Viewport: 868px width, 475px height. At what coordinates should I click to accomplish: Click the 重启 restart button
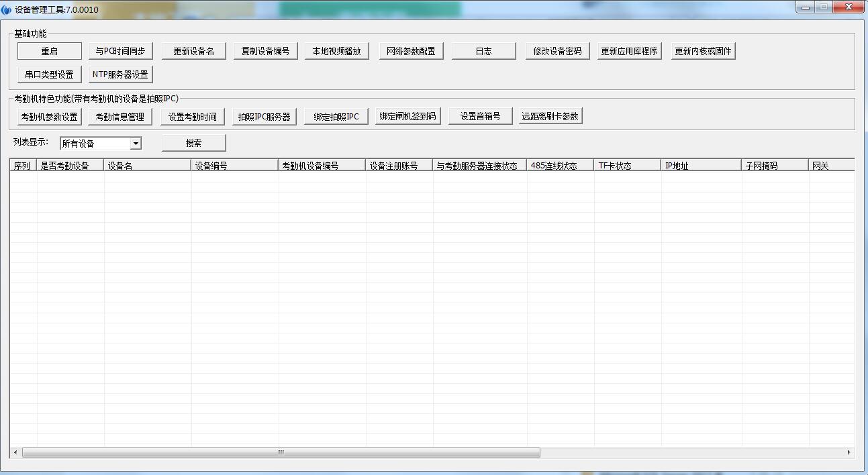(50, 51)
